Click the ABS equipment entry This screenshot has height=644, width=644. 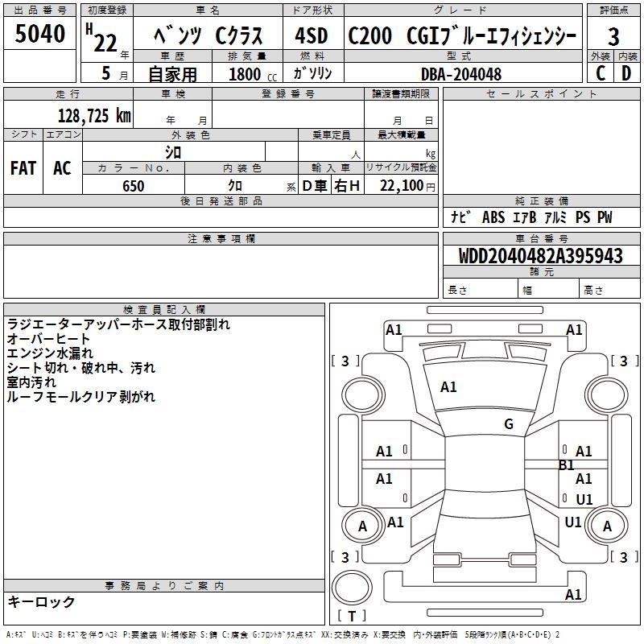[x=493, y=217]
